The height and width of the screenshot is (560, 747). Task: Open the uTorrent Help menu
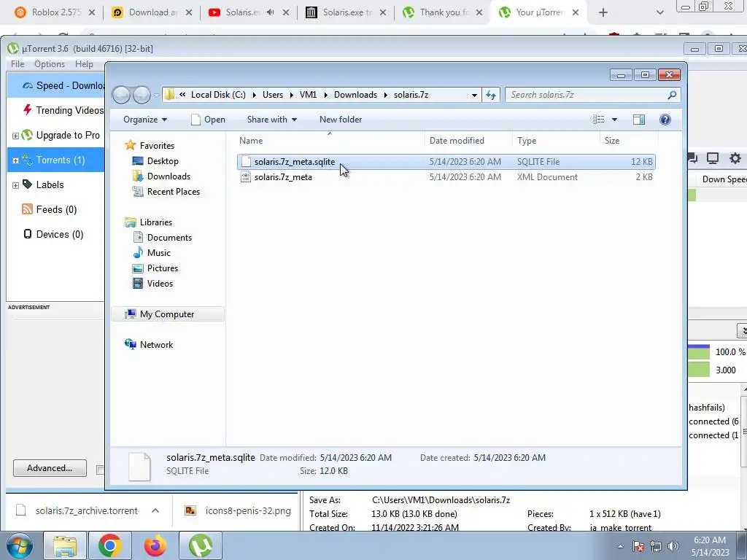click(x=84, y=64)
